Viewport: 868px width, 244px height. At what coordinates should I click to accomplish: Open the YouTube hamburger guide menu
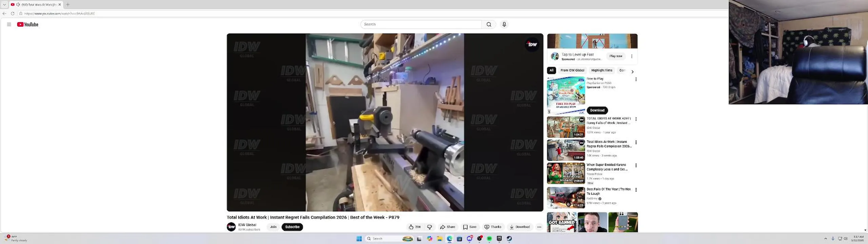[x=9, y=24]
